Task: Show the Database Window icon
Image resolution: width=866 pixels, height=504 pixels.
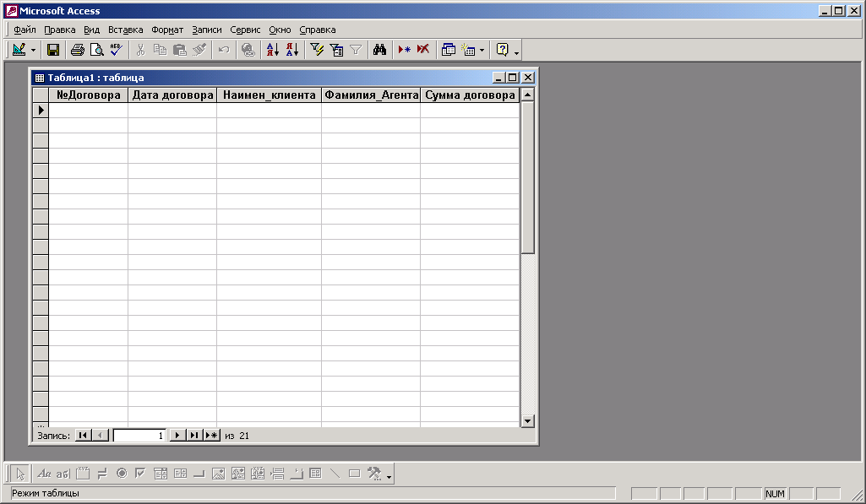Action: tap(449, 51)
